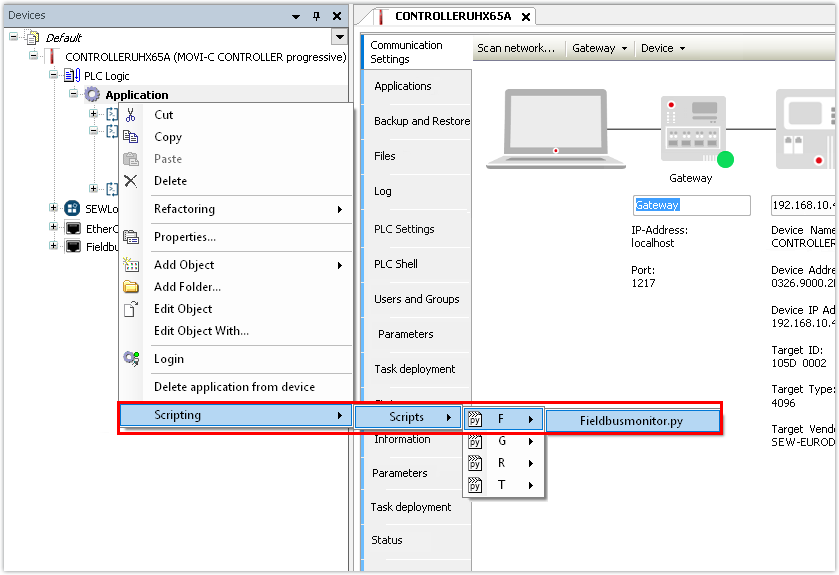The image size is (839, 575).
Task: Click the Gateway name input field
Action: pyautogui.click(x=691, y=205)
